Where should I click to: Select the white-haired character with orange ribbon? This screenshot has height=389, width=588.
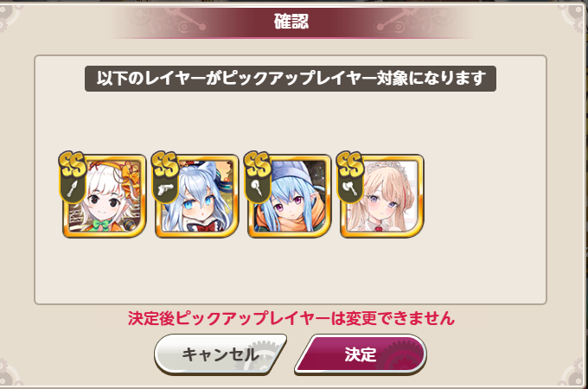click(105, 196)
